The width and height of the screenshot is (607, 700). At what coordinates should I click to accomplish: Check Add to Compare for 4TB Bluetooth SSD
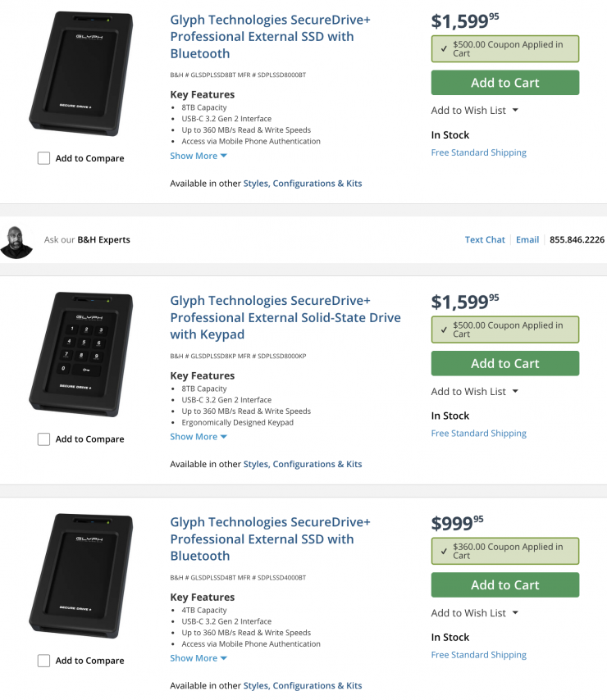point(44,661)
